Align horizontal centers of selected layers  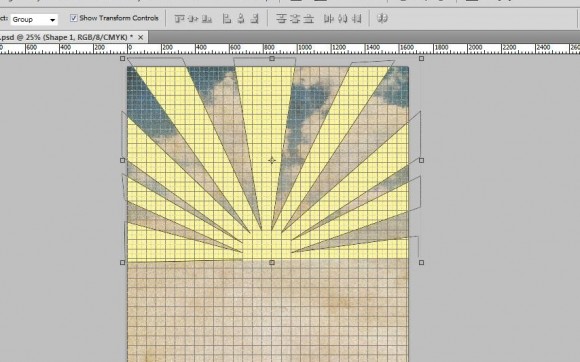pos(241,18)
